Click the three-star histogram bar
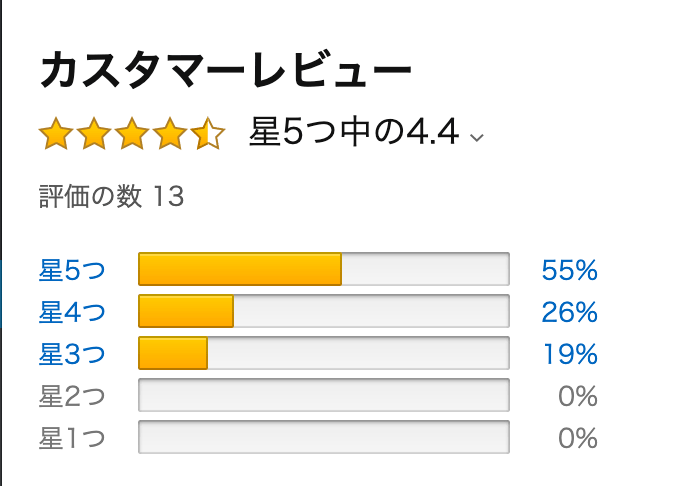This screenshot has width=674, height=486. click(x=324, y=353)
